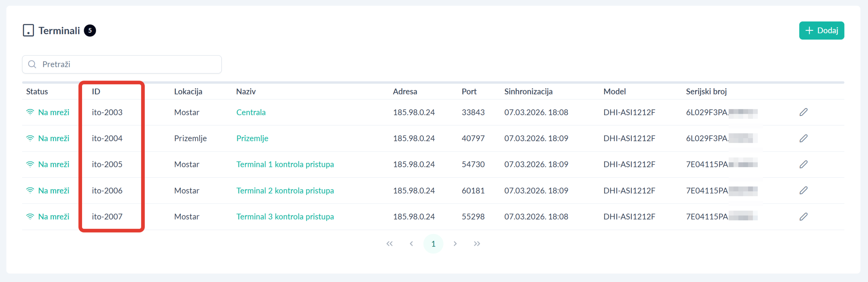Image resolution: width=868 pixels, height=282 pixels.
Task: Open Terminal 2 kontrola pristupa link
Action: coord(285,191)
